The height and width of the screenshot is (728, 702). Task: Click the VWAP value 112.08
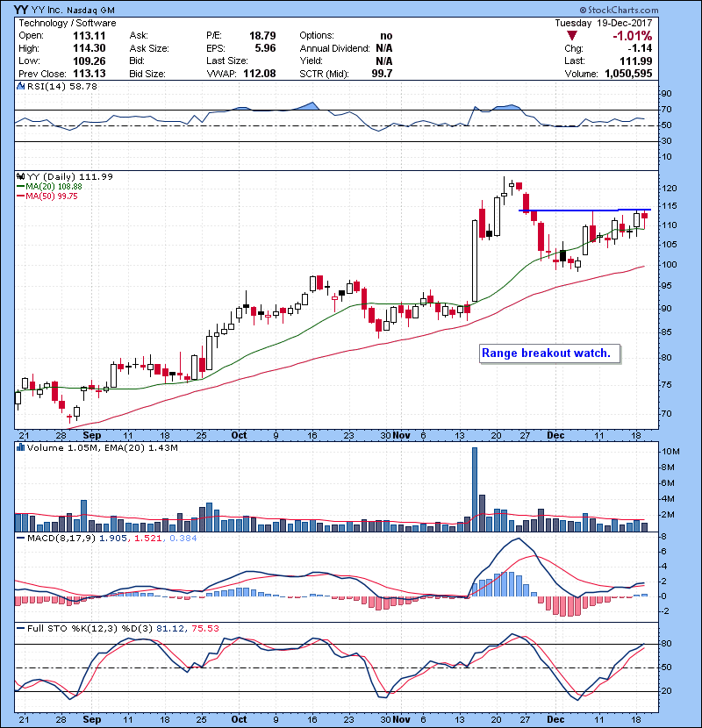tap(259, 74)
